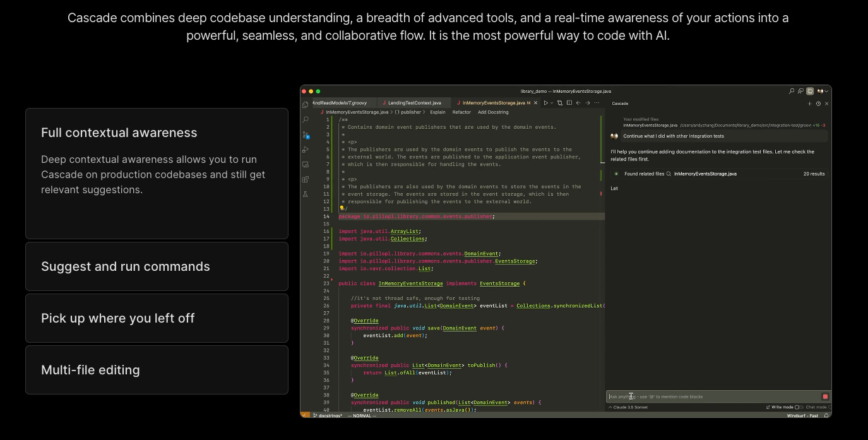Click the +16 -3 diff stats
Screen dimensions: 868x440
(x=819, y=126)
